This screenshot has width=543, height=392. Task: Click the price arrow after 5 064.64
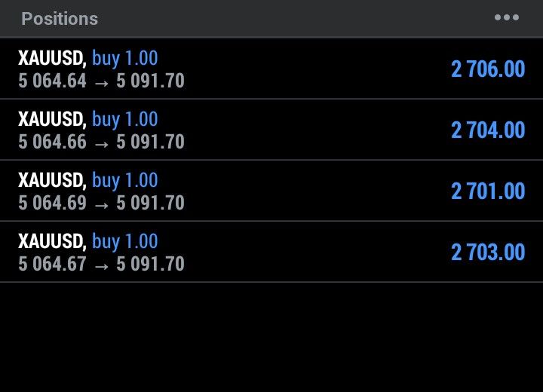101,81
